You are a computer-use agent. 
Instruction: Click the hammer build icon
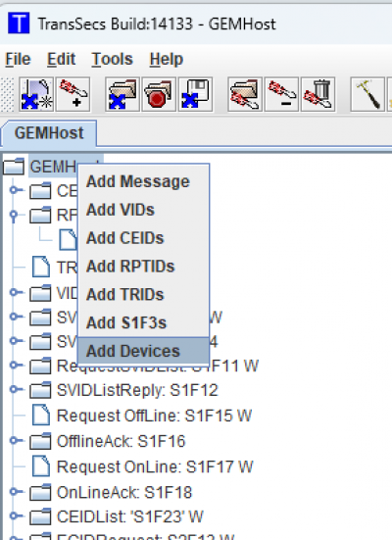pos(367,95)
